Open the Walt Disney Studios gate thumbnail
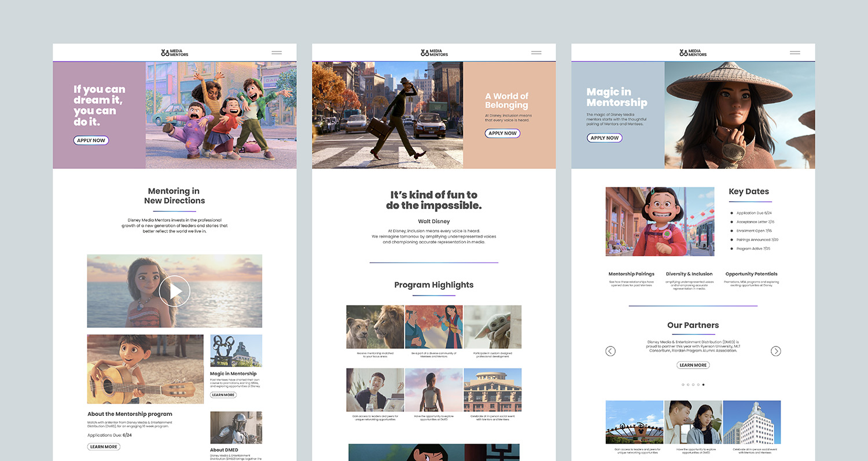This screenshot has height=461, width=868. [634, 422]
